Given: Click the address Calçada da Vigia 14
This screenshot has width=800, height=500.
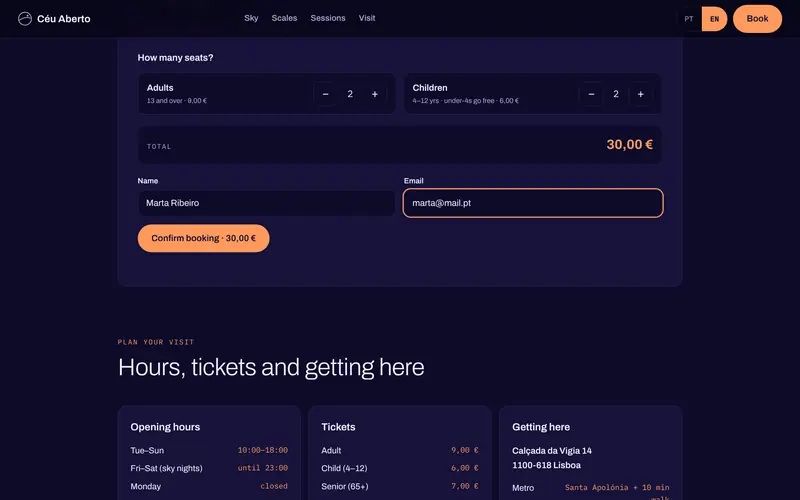Looking at the screenshot, I should coord(552,451).
